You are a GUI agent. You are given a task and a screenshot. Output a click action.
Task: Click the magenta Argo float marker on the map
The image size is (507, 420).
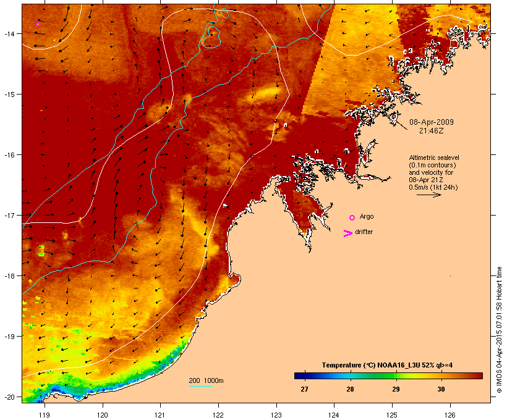[x=38, y=24]
